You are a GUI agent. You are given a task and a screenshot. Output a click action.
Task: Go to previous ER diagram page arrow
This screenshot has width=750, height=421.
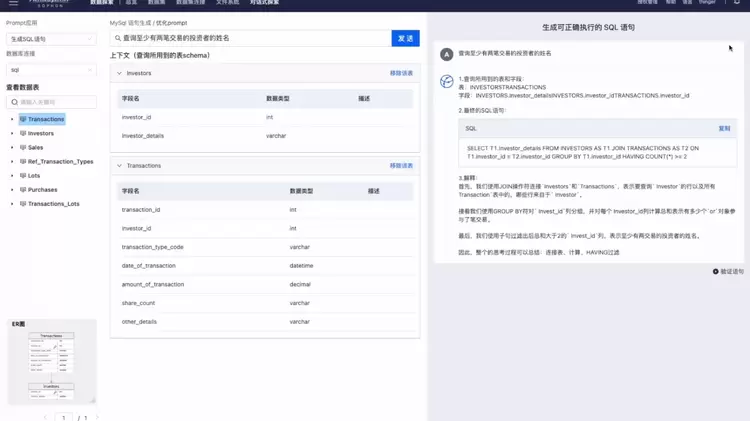click(45, 417)
